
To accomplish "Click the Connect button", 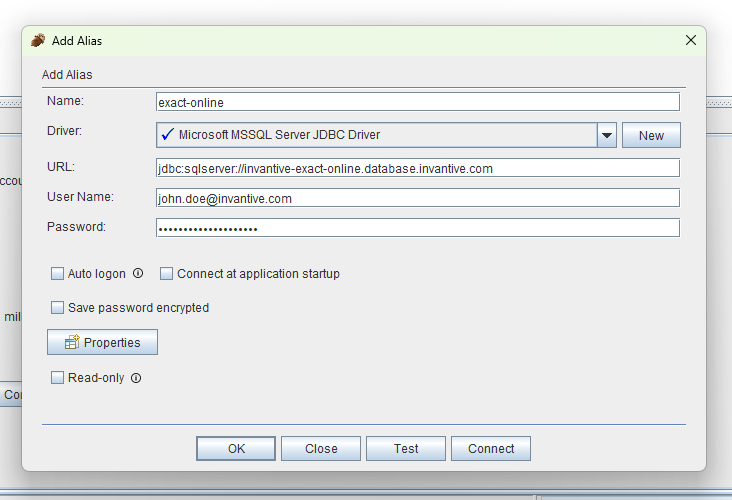I will pyautogui.click(x=491, y=449).
